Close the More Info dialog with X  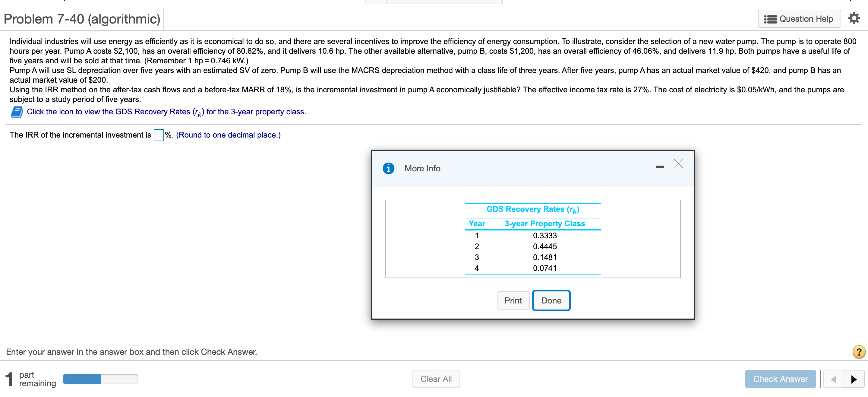[x=678, y=164]
